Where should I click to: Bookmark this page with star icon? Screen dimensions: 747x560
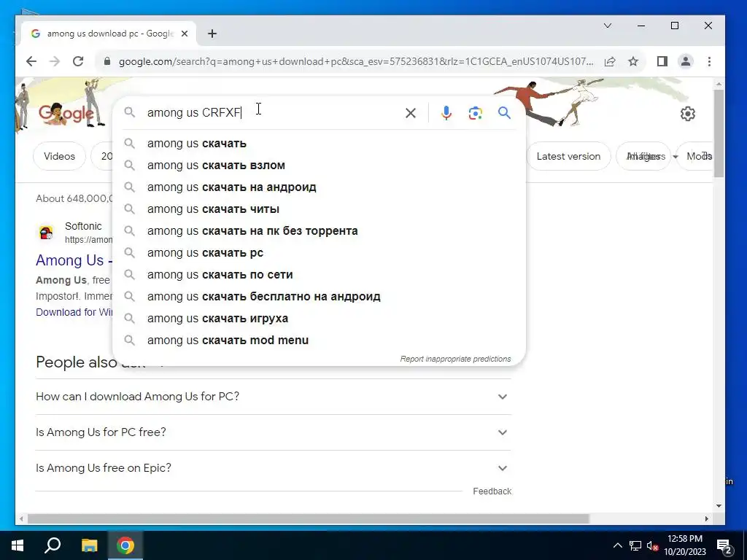point(633,61)
